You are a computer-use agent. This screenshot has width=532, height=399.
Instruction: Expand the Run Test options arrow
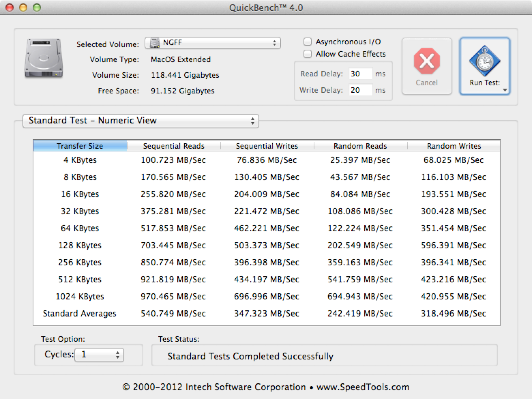tap(505, 90)
